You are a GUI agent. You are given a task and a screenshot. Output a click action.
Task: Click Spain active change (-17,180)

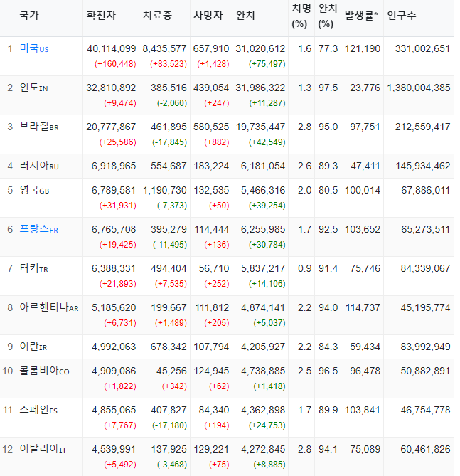coord(170,425)
